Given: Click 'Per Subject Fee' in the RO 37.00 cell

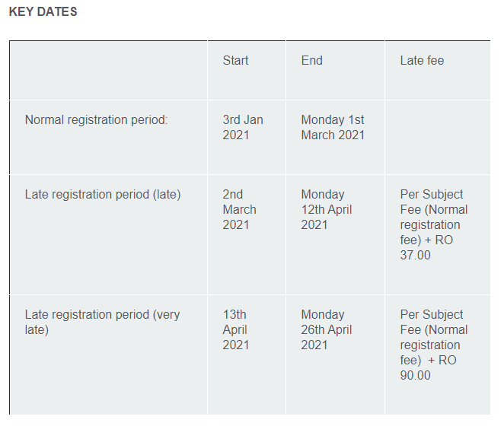Looking at the screenshot, I should tap(432, 195).
